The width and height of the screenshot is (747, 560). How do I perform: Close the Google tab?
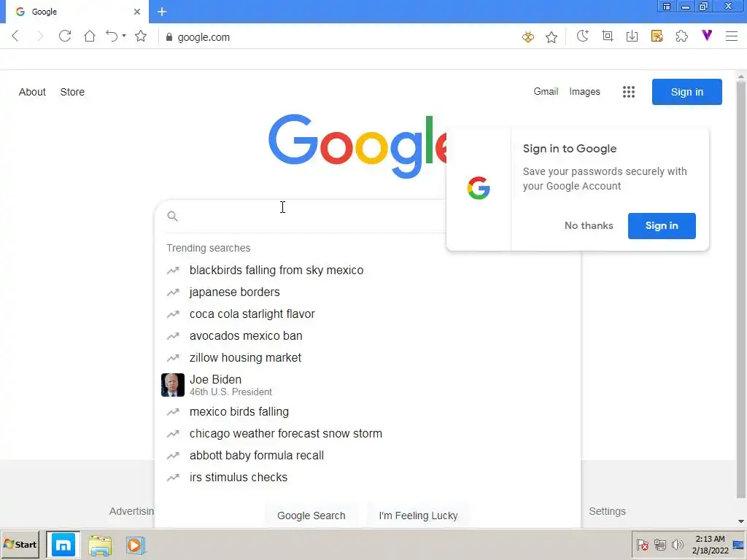pyautogui.click(x=137, y=12)
